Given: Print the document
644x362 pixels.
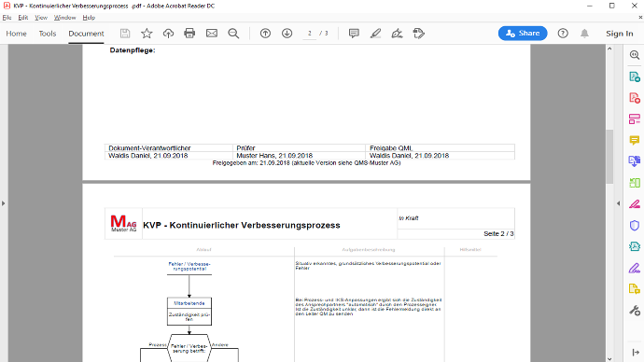Looking at the screenshot, I should 189,34.
